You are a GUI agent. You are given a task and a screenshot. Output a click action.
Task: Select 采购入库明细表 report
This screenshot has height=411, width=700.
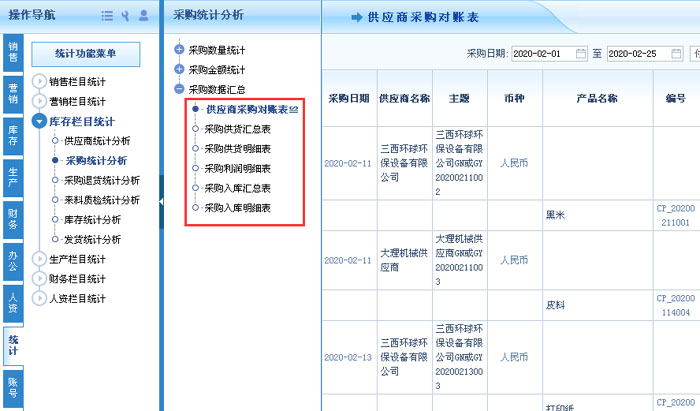click(x=237, y=208)
